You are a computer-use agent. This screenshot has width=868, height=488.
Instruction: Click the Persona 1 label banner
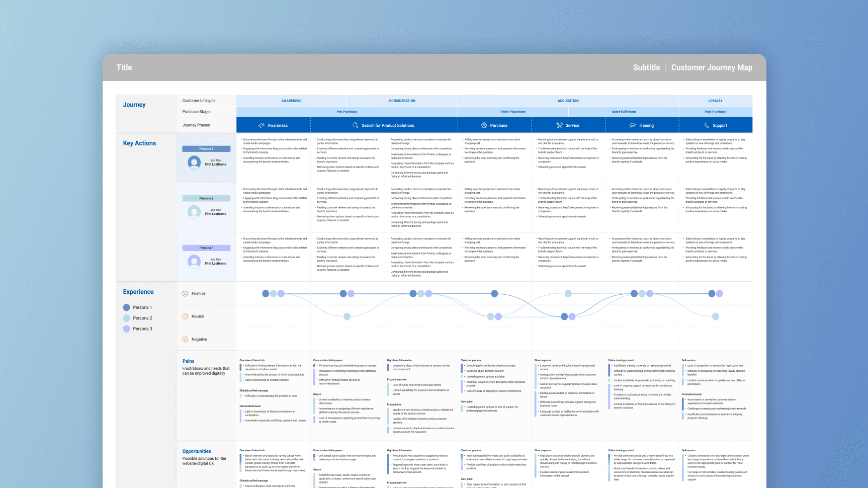tap(206, 149)
